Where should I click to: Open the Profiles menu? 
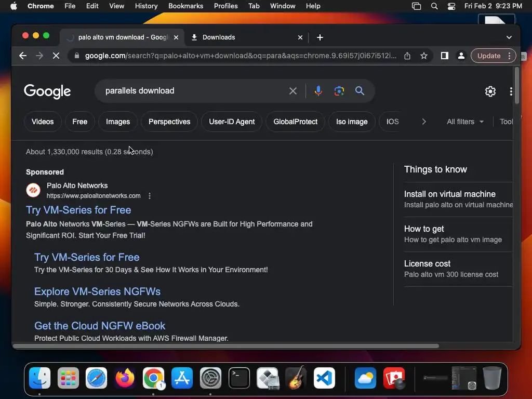[x=225, y=6]
